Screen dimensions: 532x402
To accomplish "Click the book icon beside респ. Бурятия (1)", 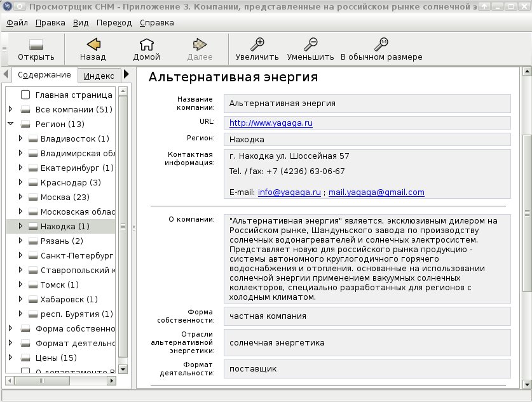I will 33,314.
